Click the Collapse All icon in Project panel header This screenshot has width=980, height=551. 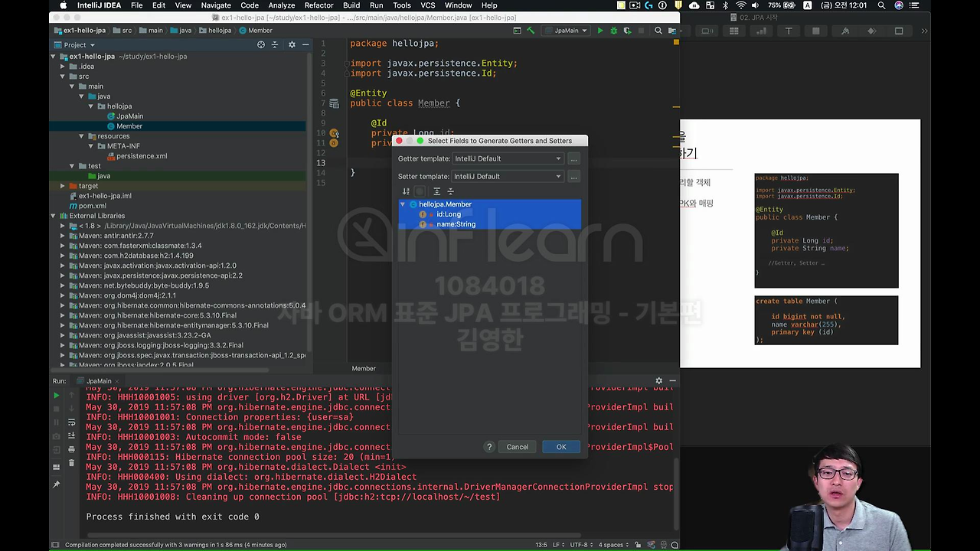pos(275,45)
